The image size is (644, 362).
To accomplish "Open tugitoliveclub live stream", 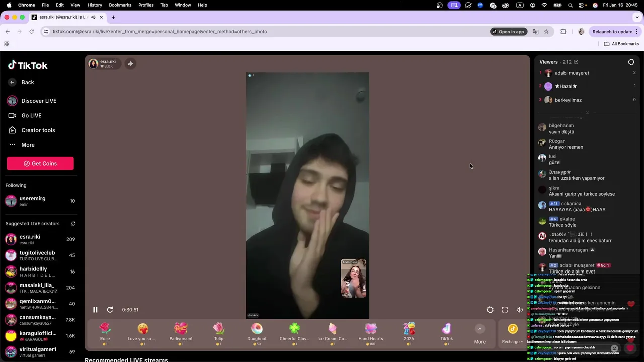I will 40,255.
